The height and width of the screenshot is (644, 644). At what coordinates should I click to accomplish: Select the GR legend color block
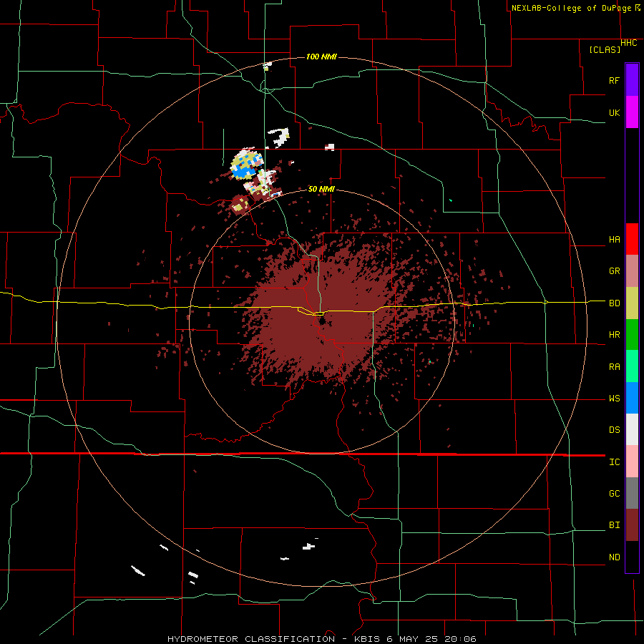pos(632,271)
